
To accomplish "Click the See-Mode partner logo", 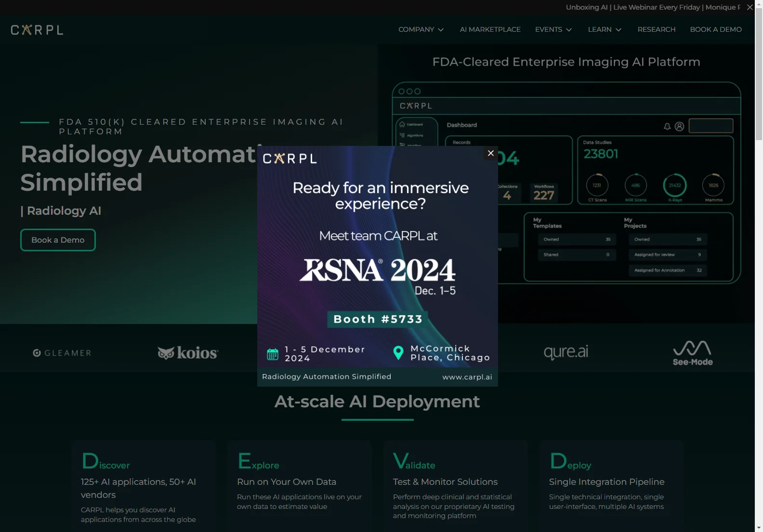I will point(692,353).
